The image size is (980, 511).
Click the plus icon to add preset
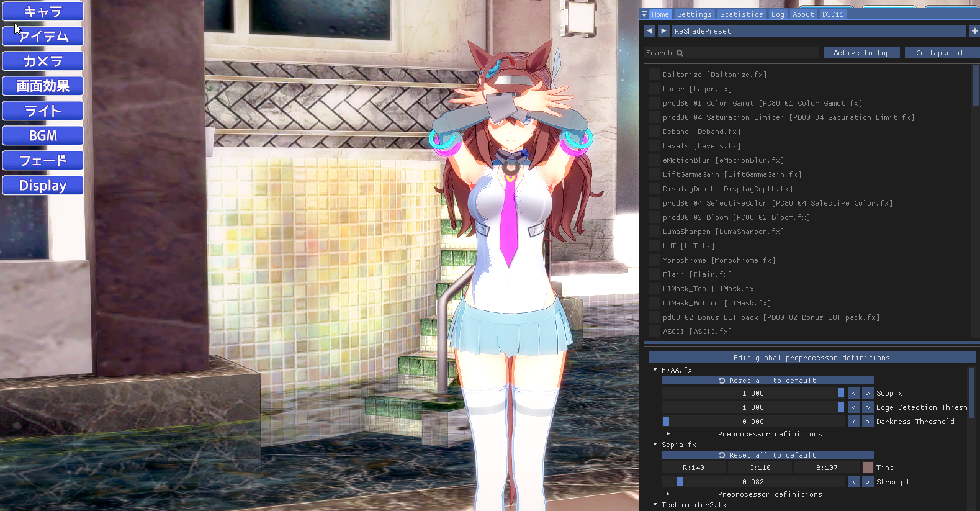pyautogui.click(x=974, y=31)
